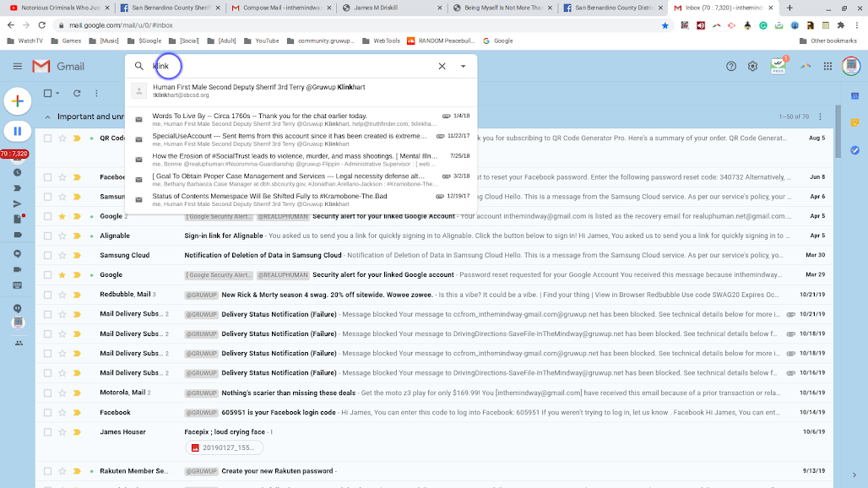Open the Drafts page icon in sidebar

point(18,220)
